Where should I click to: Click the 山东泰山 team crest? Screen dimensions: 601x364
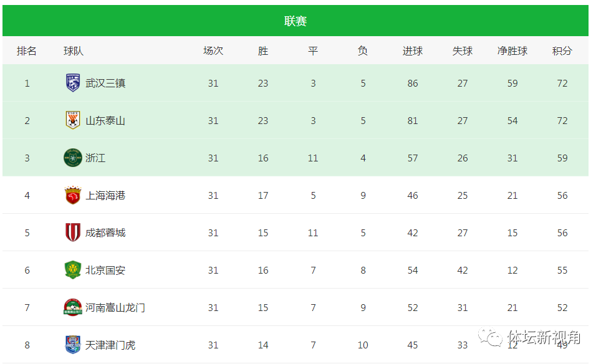point(73,120)
